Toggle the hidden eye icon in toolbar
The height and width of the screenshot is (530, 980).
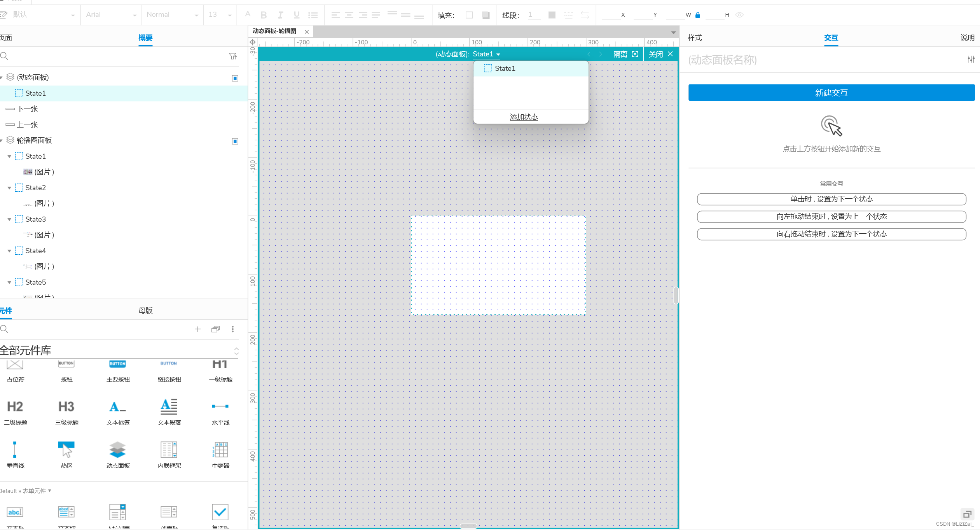click(x=739, y=15)
